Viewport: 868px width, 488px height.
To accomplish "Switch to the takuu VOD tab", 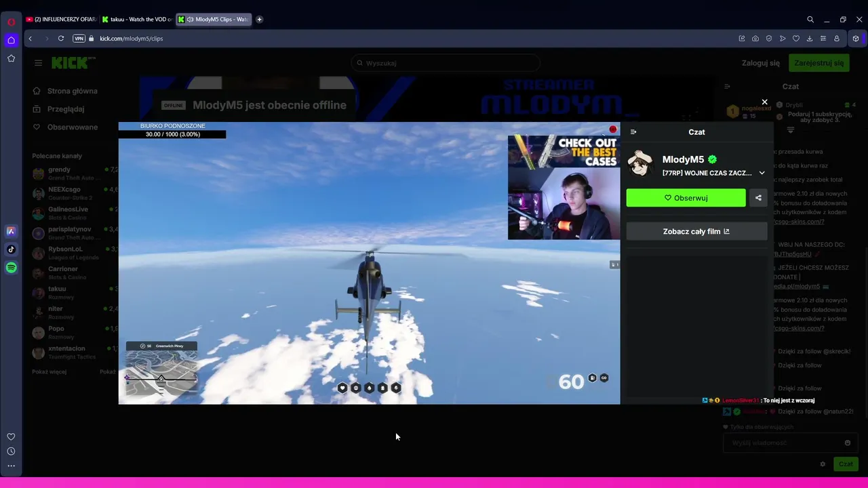I will (137, 20).
